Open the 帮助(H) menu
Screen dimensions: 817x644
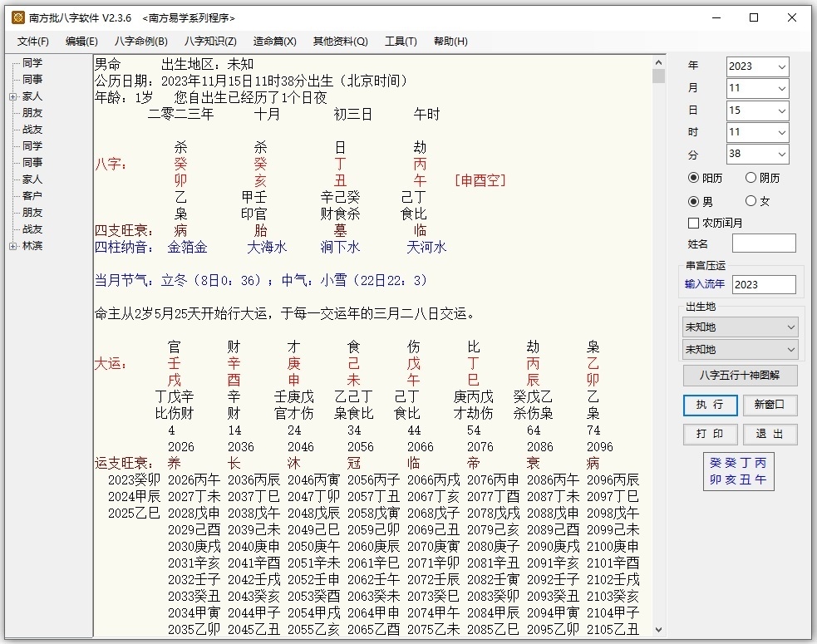[x=450, y=40]
